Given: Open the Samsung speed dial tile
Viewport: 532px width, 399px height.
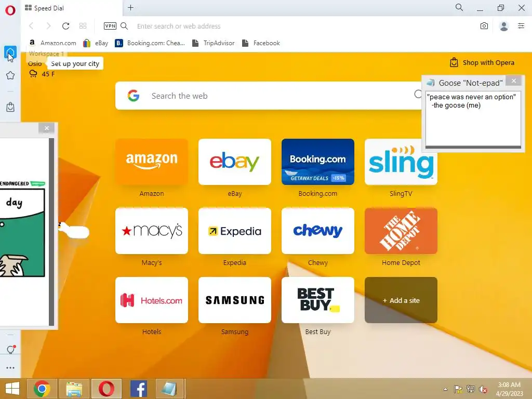Looking at the screenshot, I should pos(235,300).
